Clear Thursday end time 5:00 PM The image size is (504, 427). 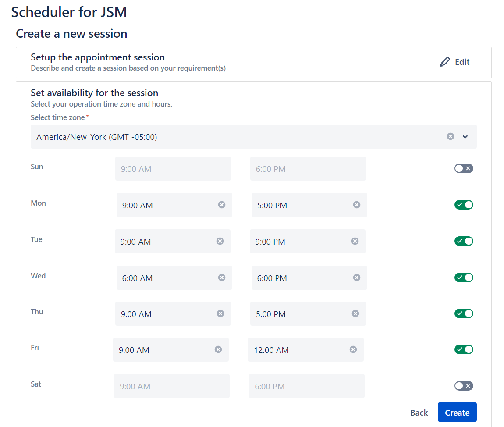(355, 313)
